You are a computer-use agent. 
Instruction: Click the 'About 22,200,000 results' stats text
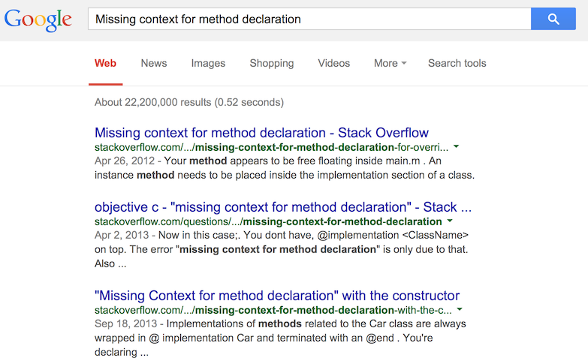(x=189, y=102)
